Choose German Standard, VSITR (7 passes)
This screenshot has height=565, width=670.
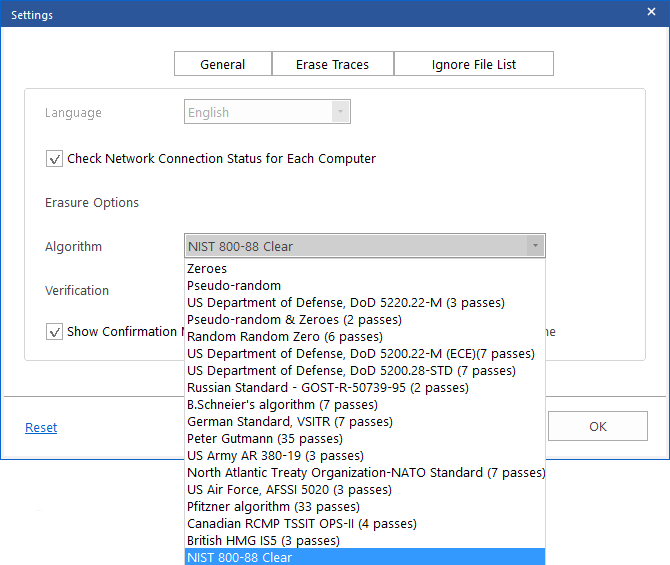pyautogui.click(x=365, y=422)
